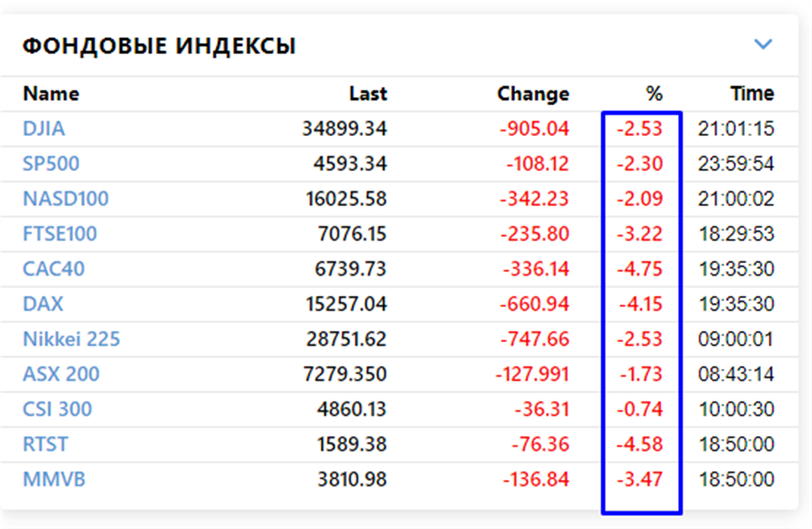View FTSE100 index details

pos(60,234)
